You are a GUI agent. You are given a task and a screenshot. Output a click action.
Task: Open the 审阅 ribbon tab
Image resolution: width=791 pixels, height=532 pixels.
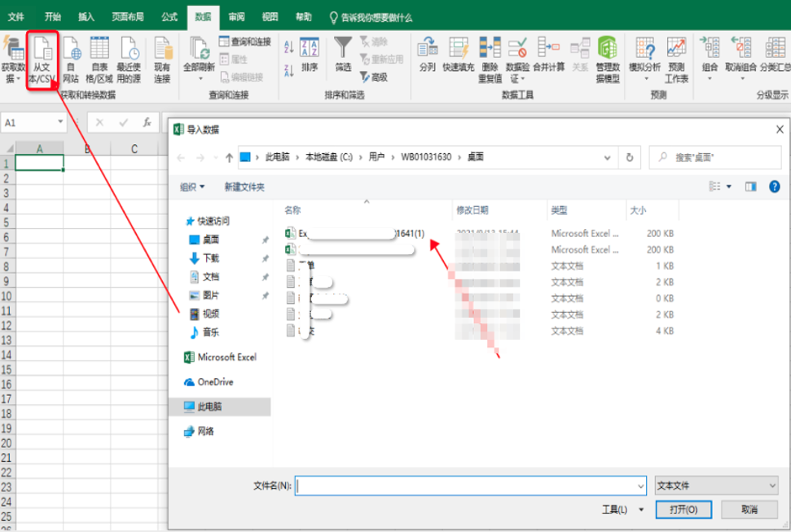236,16
